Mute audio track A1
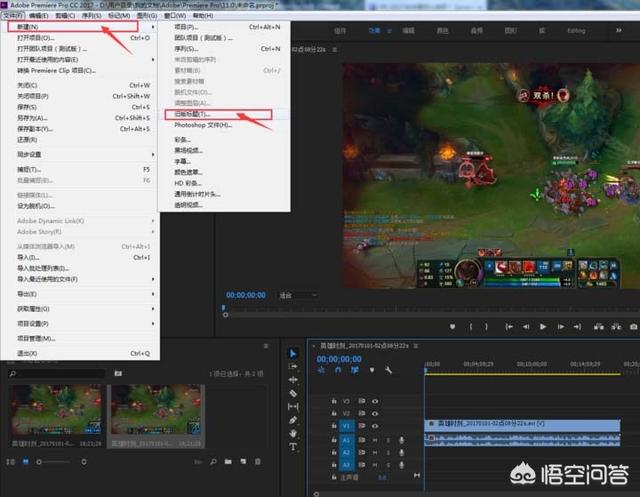Image resolution: width=640 pixels, height=497 pixels. (375, 440)
